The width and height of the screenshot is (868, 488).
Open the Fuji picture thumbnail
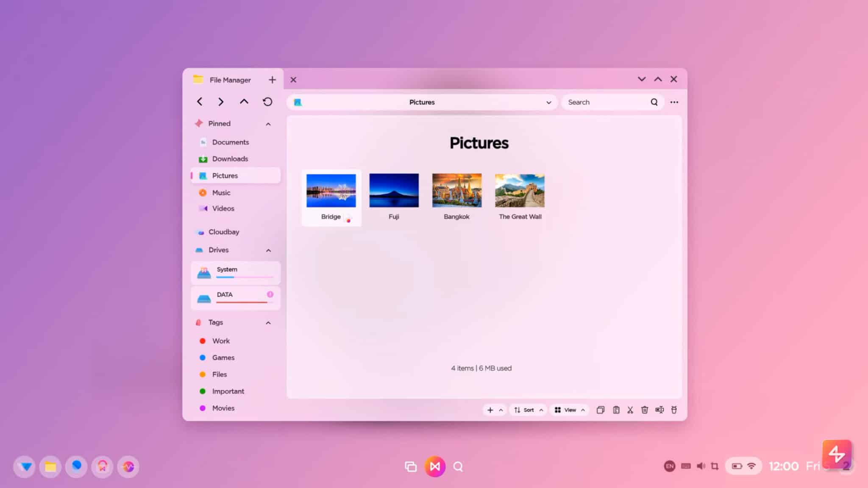[394, 189]
